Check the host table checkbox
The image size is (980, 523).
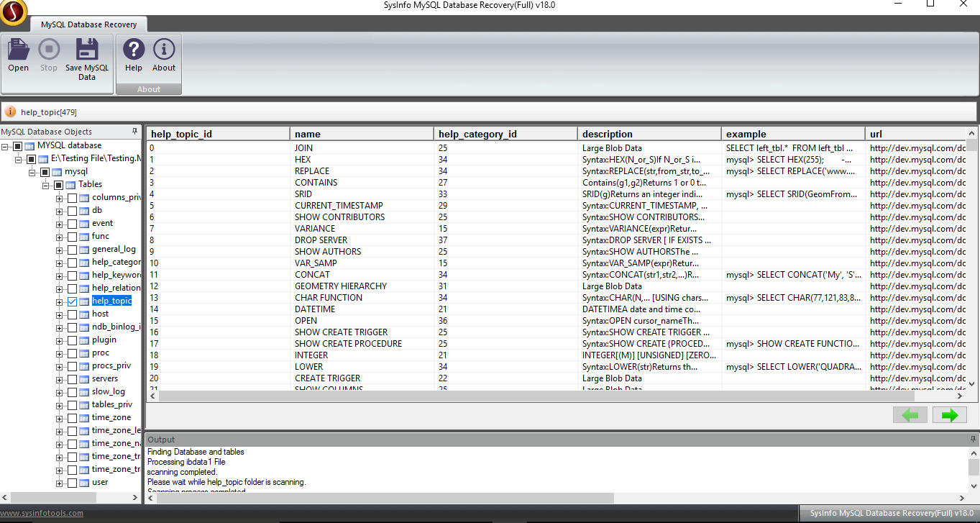click(x=72, y=314)
